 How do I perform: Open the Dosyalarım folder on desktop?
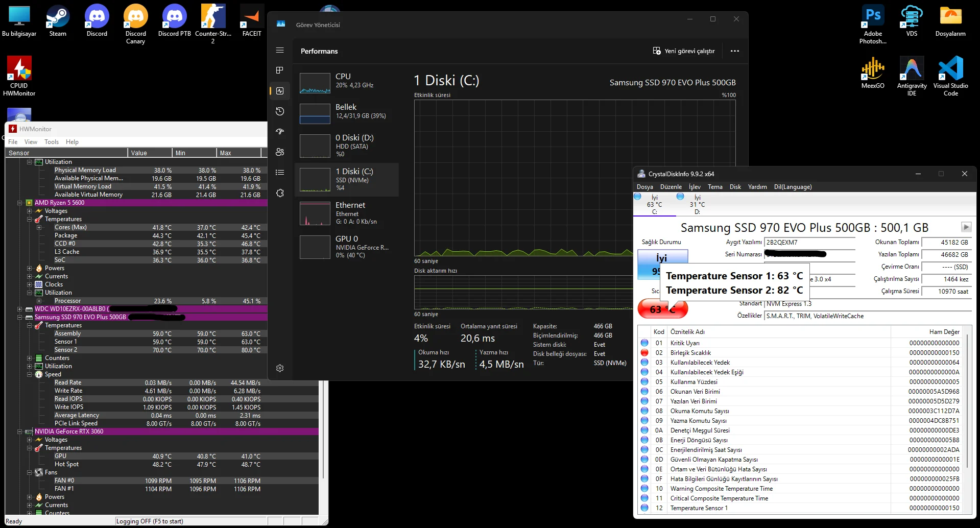pyautogui.click(x=950, y=20)
